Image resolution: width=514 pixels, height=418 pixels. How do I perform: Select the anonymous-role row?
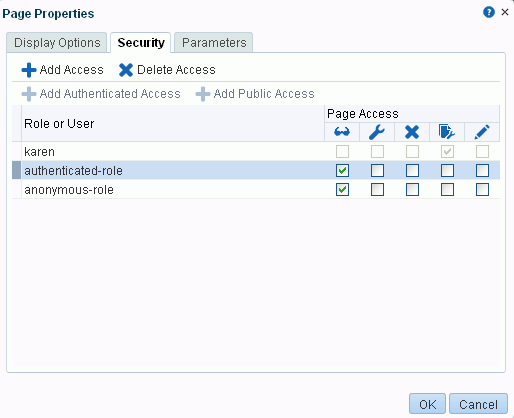[256, 190]
